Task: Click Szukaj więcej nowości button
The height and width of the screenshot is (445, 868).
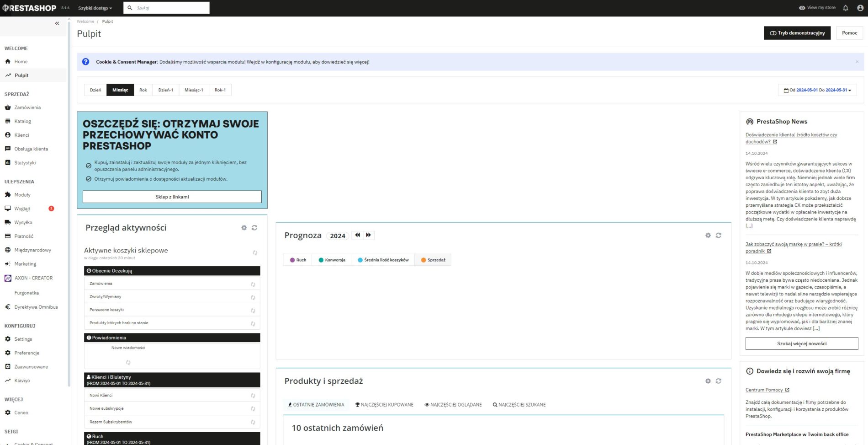Action: coord(802,343)
